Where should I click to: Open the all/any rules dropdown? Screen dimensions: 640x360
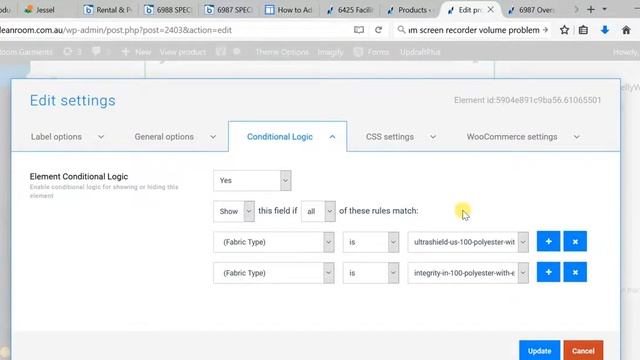318,211
